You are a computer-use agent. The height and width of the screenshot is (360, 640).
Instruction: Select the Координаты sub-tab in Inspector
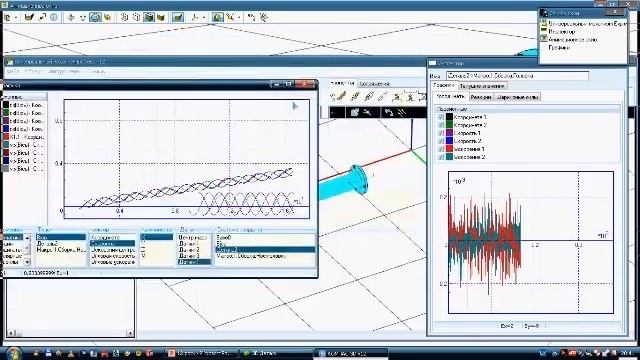pyautogui.click(x=451, y=97)
